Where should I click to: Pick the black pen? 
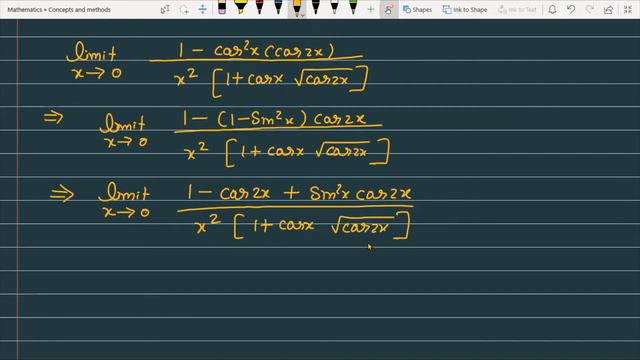(x=316, y=8)
